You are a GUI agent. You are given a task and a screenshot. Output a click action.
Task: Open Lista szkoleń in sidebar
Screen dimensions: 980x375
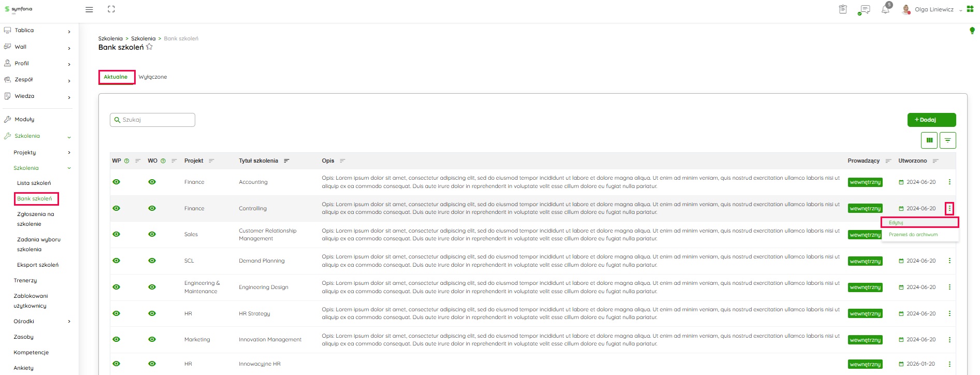(34, 183)
